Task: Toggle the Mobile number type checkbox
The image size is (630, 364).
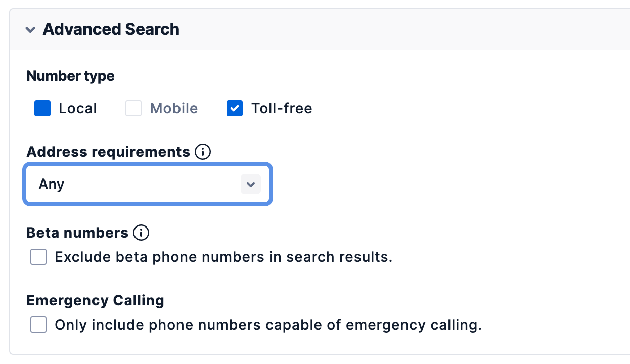Action: click(x=133, y=108)
